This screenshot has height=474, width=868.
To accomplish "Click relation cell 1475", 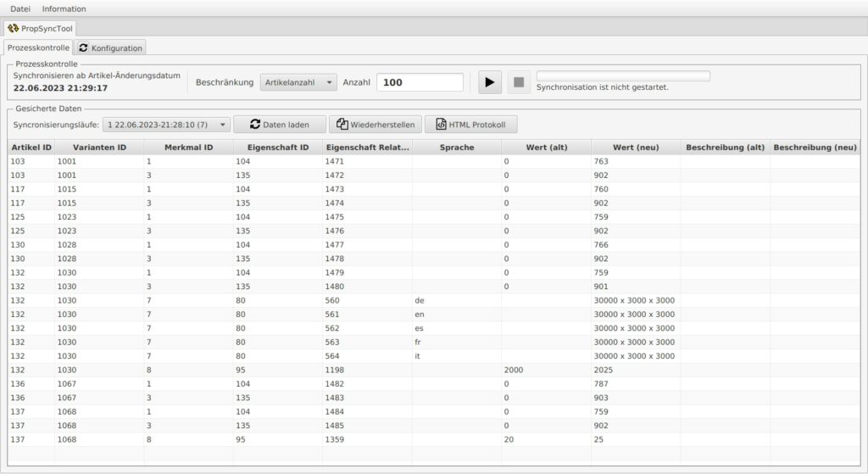I will (x=368, y=216).
